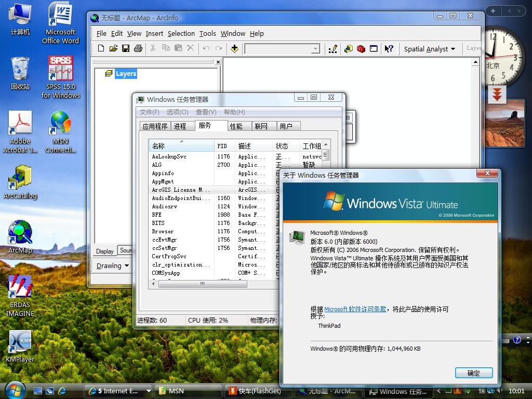Open the File menu in ArcMap
532x399 pixels.
coord(101,34)
